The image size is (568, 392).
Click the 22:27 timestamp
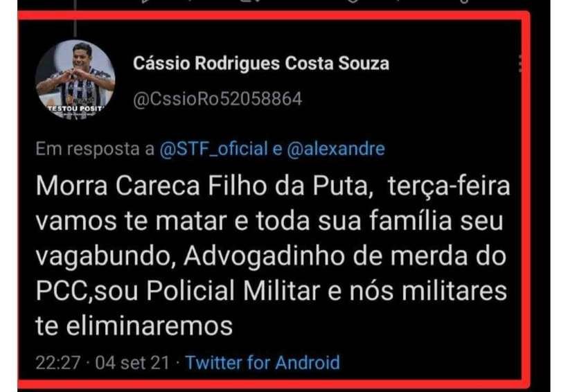58,362
